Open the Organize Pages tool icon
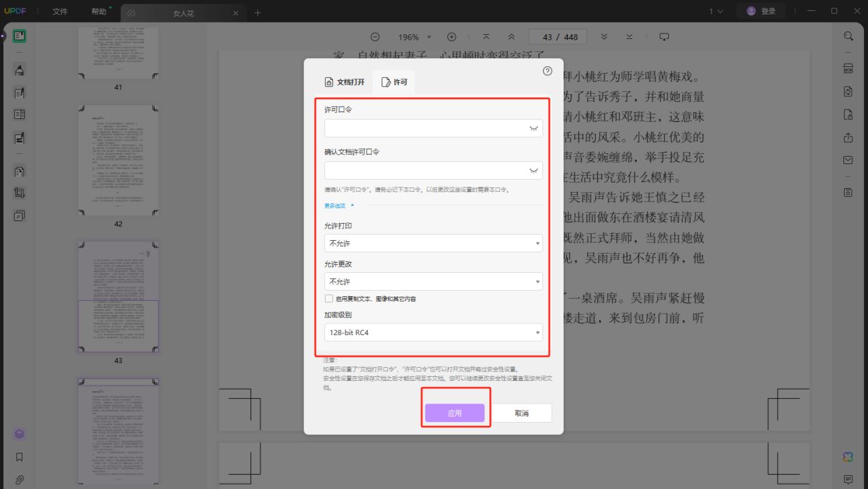Screen dimensions: 868x489 point(19,172)
